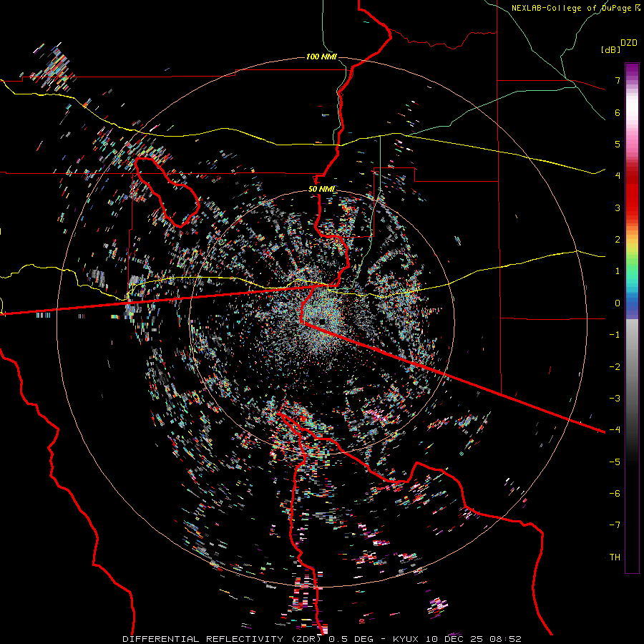644x644 pixels.
Task: Click the -1 scale value
Action: pyautogui.click(x=615, y=335)
